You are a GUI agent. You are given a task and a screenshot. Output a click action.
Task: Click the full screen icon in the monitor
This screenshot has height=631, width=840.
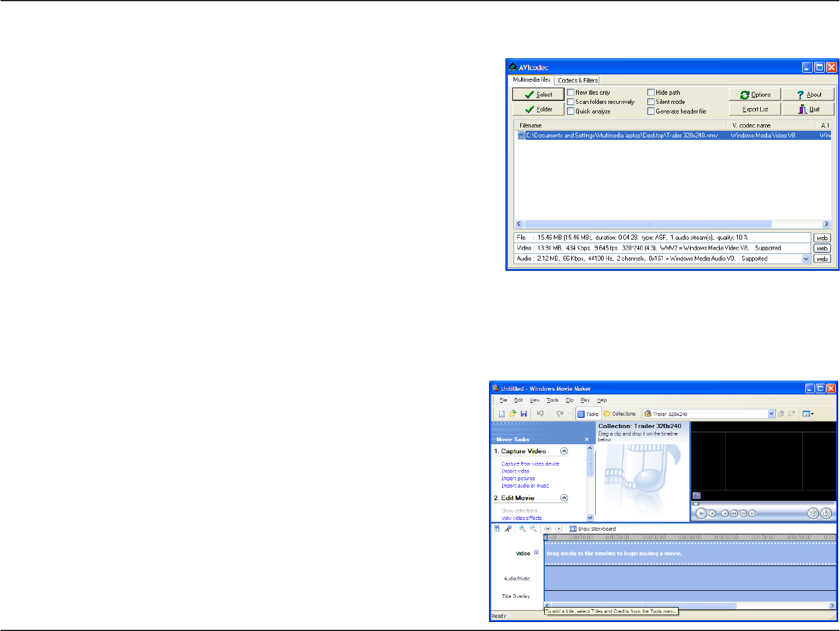tap(697, 495)
